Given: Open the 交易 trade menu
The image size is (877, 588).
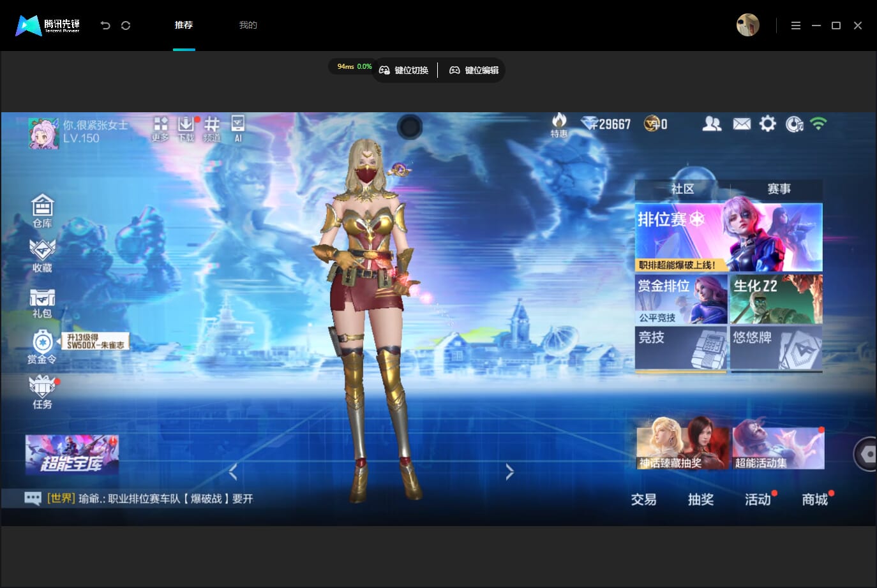Looking at the screenshot, I should [x=643, y=499].
